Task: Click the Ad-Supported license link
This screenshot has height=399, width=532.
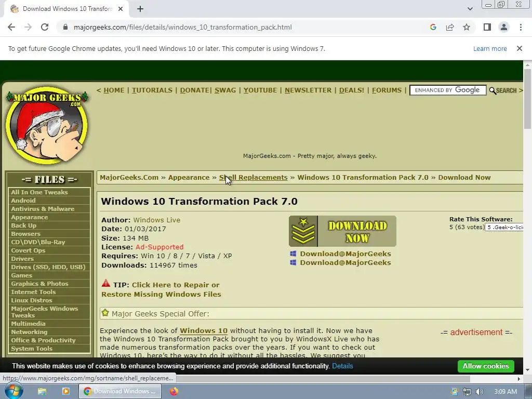Action: [159, 247]
